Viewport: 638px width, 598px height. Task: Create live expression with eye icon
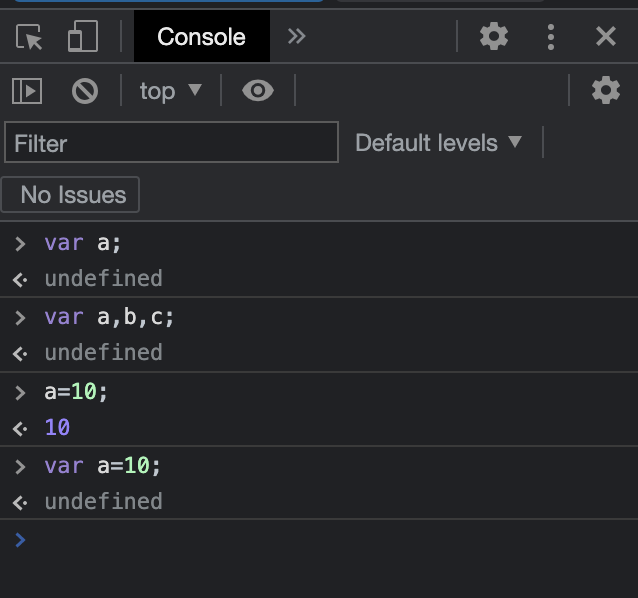pyautogui.click(x=258, y=91)
